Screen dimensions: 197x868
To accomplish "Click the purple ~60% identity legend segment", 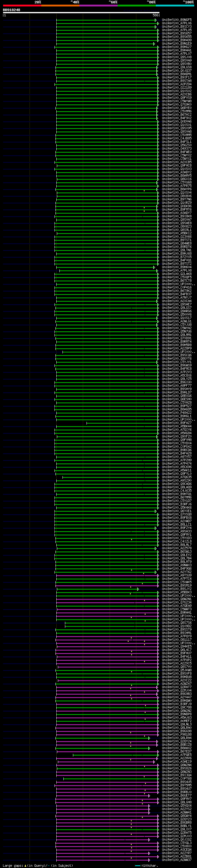I will pos(99,6).
